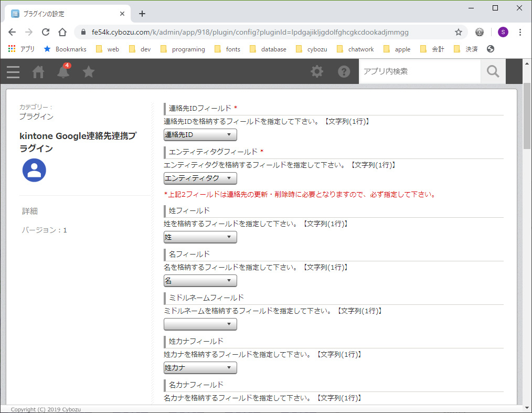The image size is (532, 413).
Task: Open the kintone favorites star icon
Action: click(x=89, y=71)
